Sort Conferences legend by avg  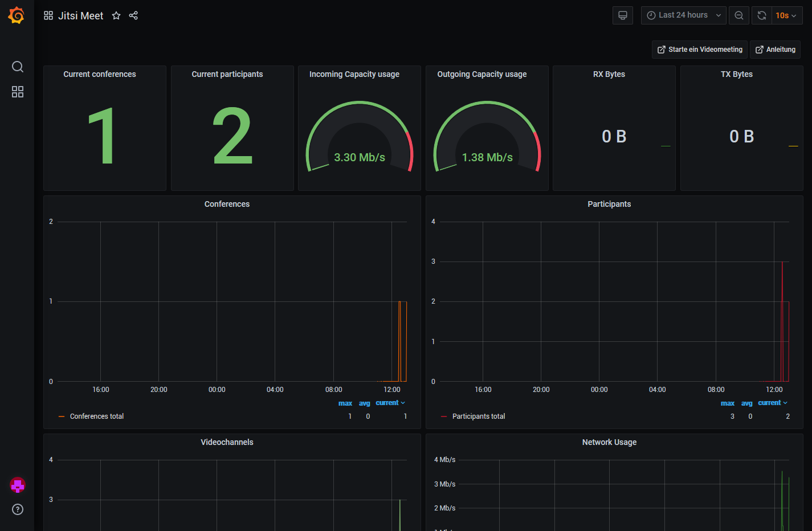click(365, 403)
